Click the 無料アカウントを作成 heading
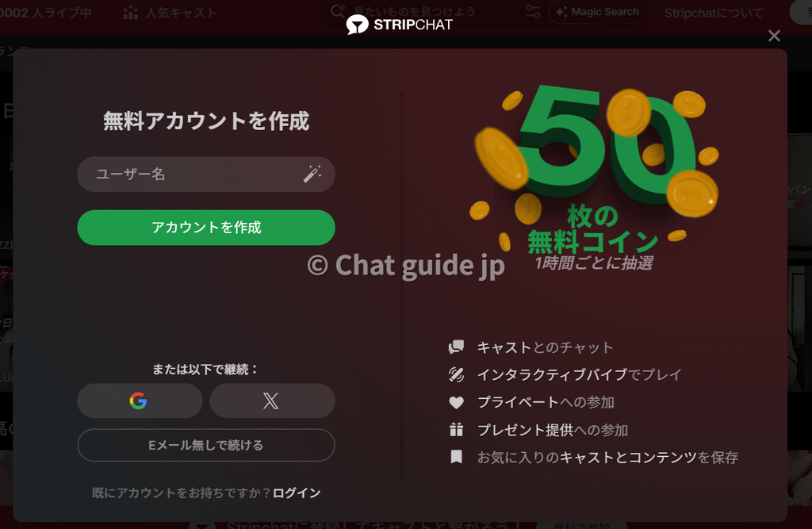 click(x=206, y=121)
